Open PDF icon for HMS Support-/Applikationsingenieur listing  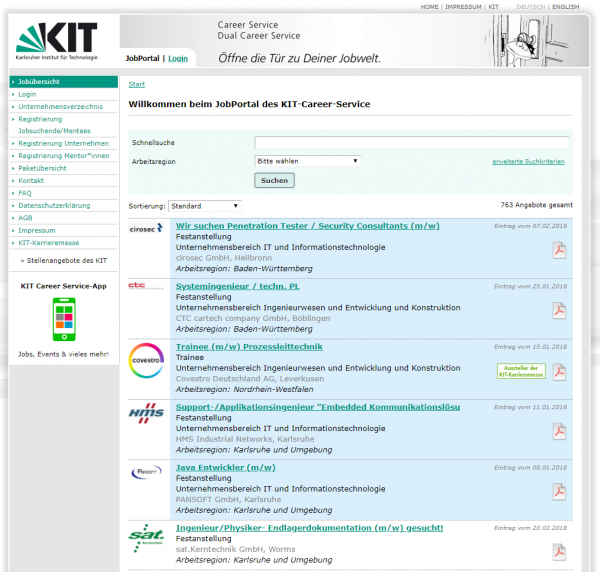point(559,432)
